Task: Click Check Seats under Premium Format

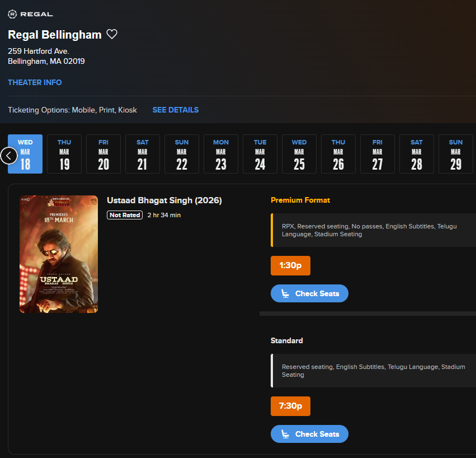Action: [309, 293]
